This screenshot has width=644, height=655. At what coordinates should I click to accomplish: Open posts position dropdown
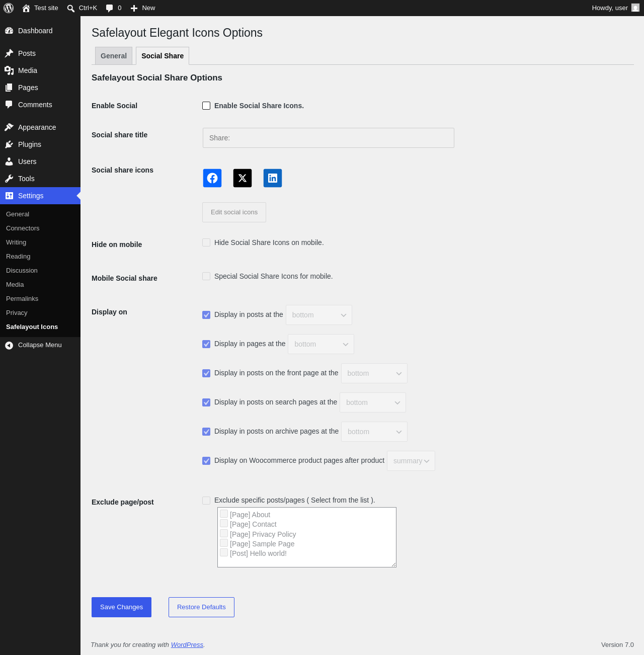(x=319, y=315)
